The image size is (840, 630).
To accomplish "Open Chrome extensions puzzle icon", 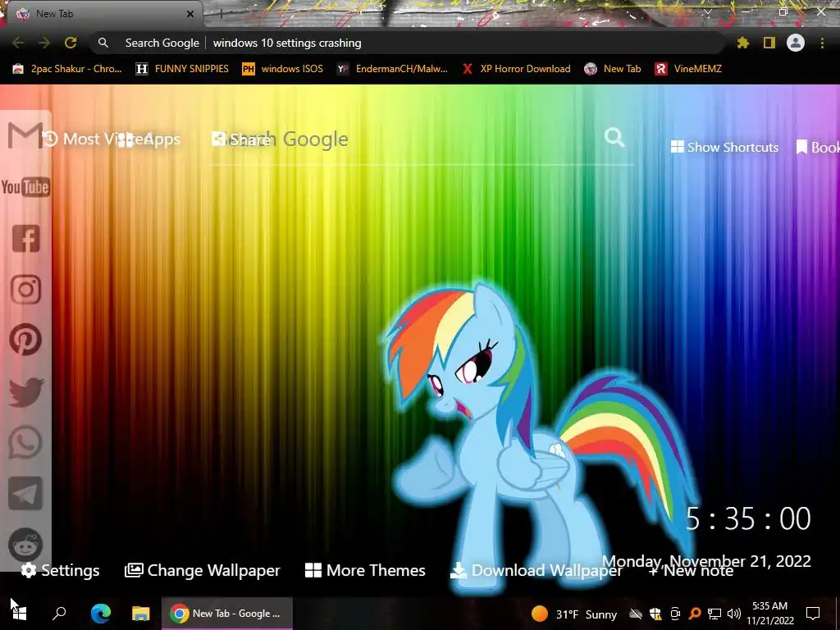I will click(x=742, y=43).
